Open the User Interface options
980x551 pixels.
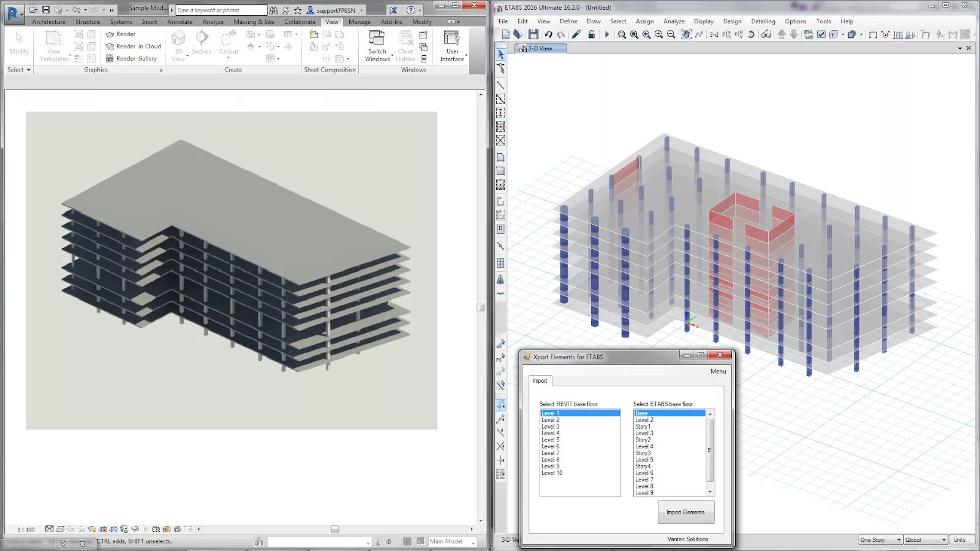(x=452, y=46)
